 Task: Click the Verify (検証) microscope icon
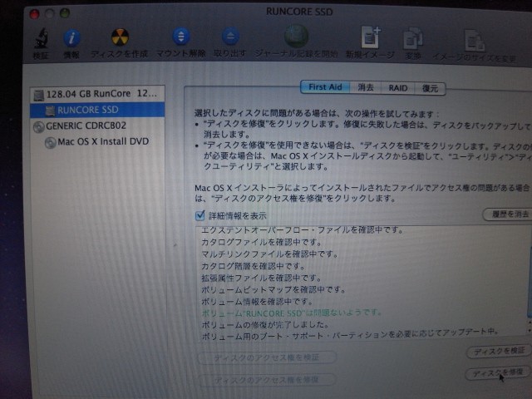coord(41,37)
